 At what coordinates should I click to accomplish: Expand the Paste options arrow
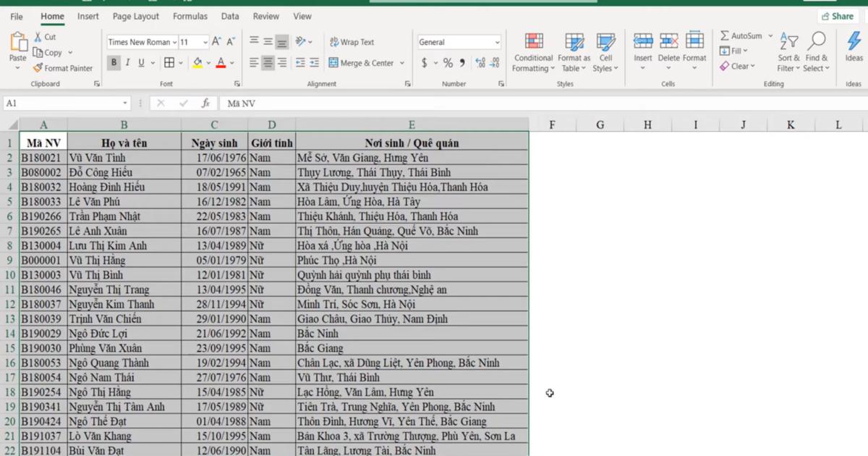pyautogui.click(x=17, y=68)
